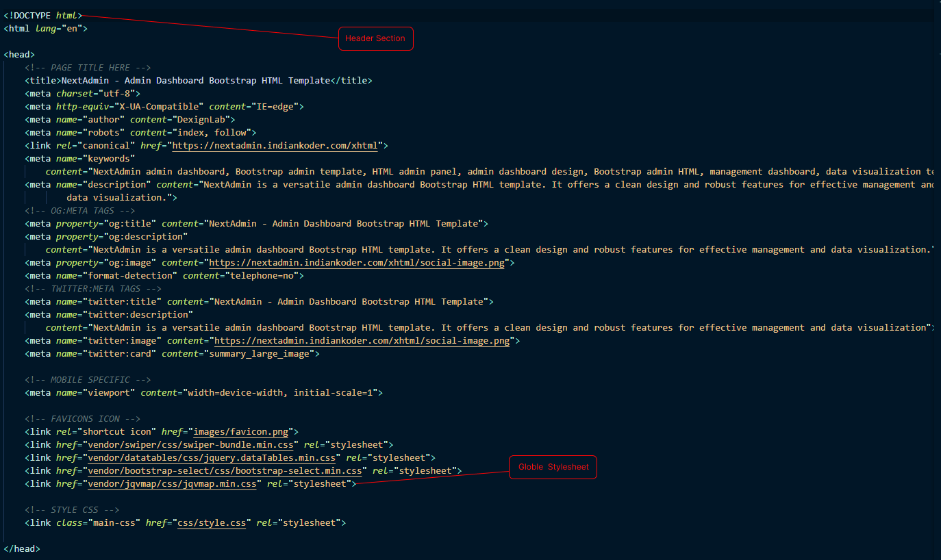The width and height of the screenshot is (941, 560).
Task: Click the OG:META TAGS comment line
Action: click(x=80, y=210)
